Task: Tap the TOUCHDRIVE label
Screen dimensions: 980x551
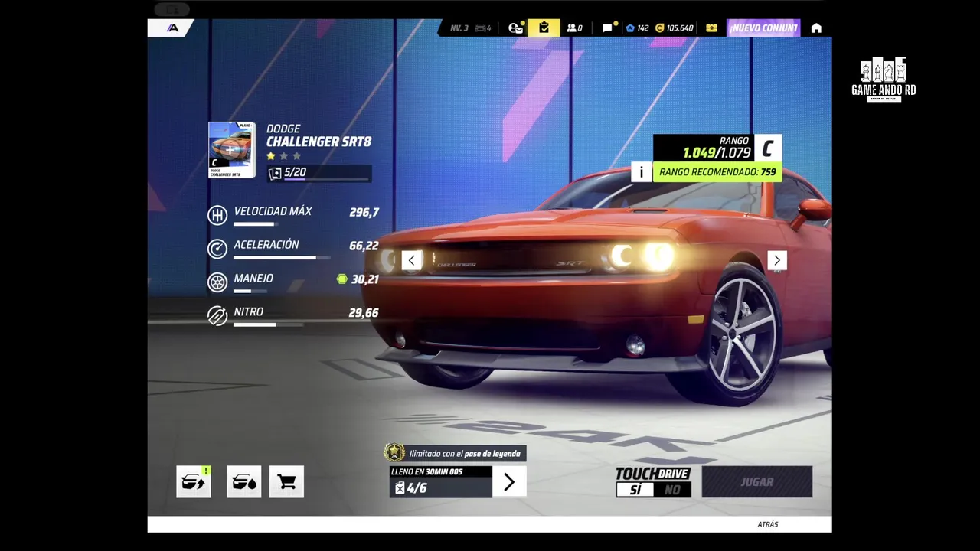Action: click(x=653, y=474)
